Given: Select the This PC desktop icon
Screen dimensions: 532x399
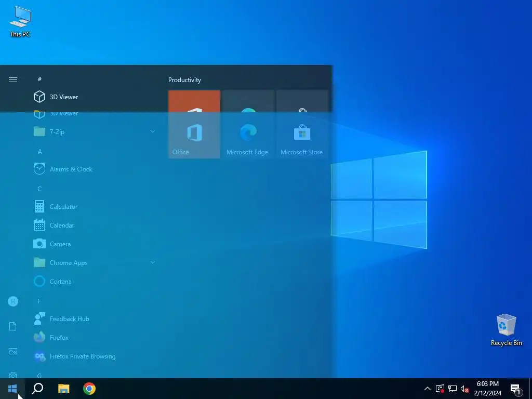Looking at the screenshot, I should pyautogui.click(x=20, y=22).
